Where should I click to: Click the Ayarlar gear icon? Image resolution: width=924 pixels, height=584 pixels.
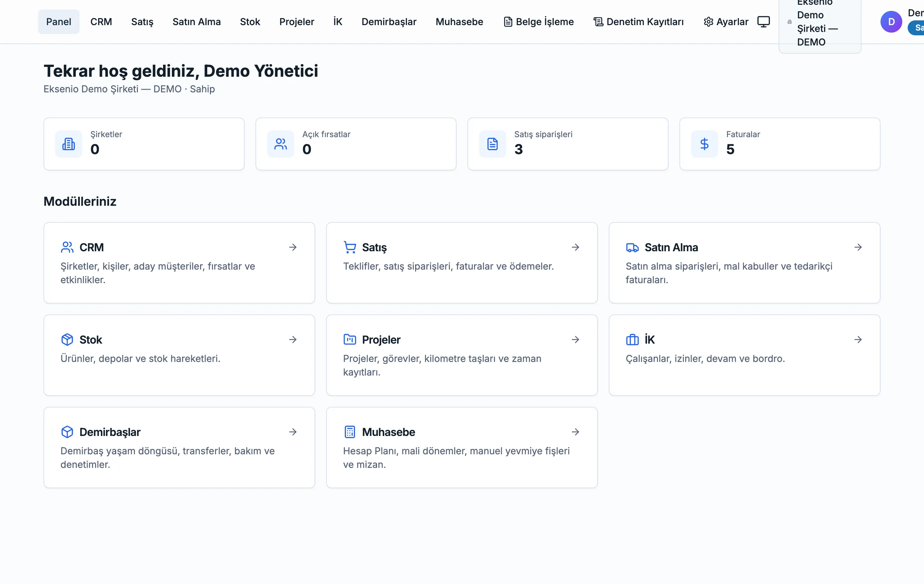coord(708,22)
